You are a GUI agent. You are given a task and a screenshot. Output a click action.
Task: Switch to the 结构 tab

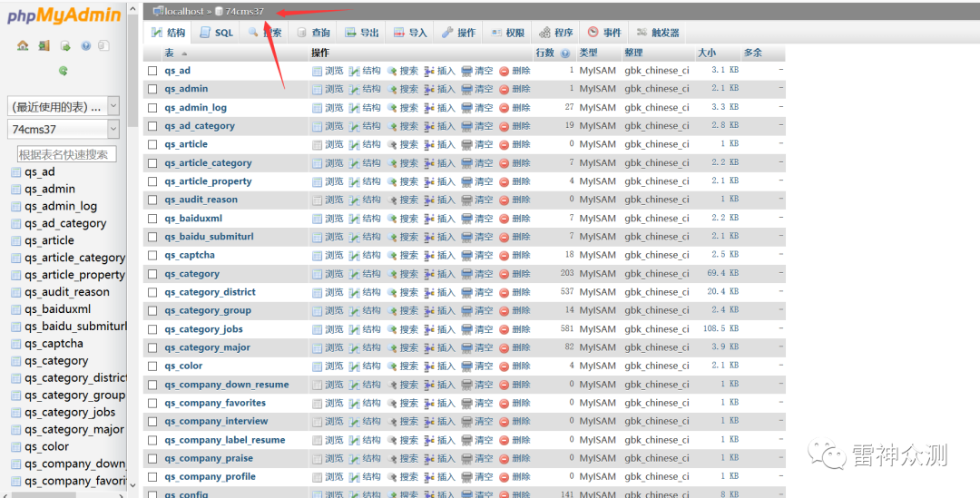(x=169, y=33)
